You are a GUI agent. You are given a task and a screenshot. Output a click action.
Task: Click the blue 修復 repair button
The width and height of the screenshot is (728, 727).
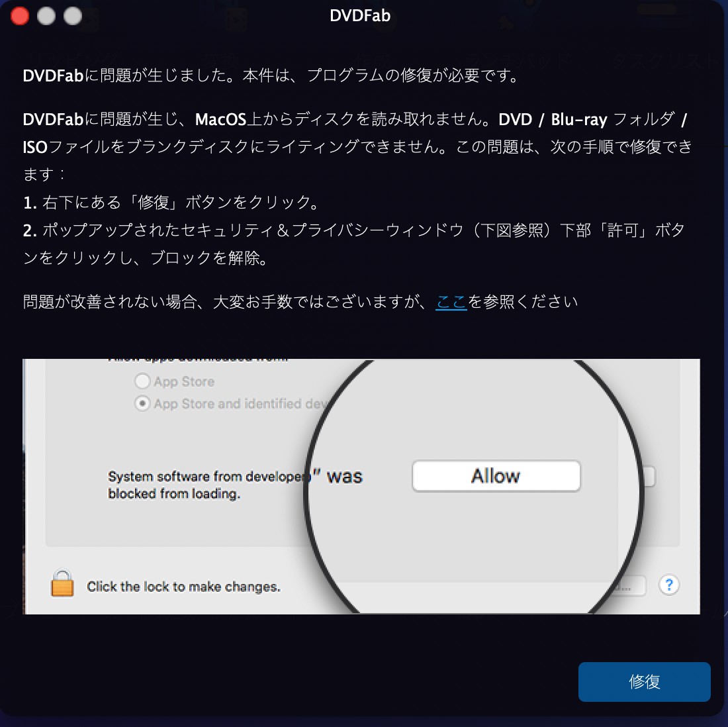(644, 681)
